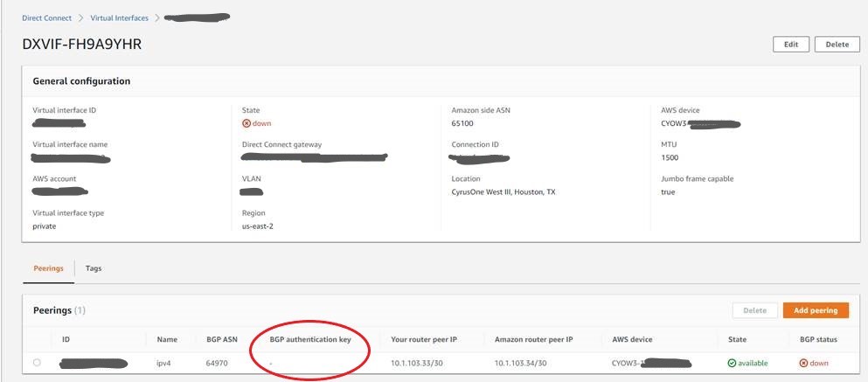Click the Name column header
The width and height of the screenshot is (868, 382).
[165, 339]
